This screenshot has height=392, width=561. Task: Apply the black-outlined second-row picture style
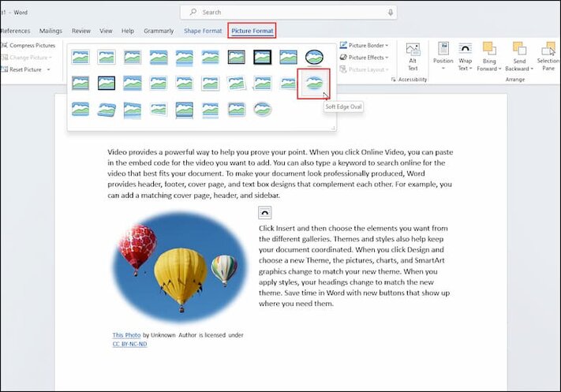pyautogui.click(x=107, y=83)
